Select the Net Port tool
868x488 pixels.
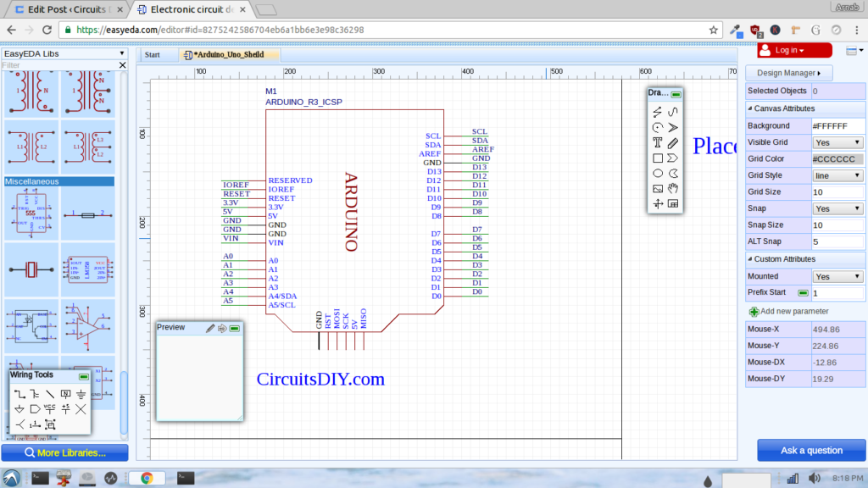pyautogui.click(x=35, y=409)
